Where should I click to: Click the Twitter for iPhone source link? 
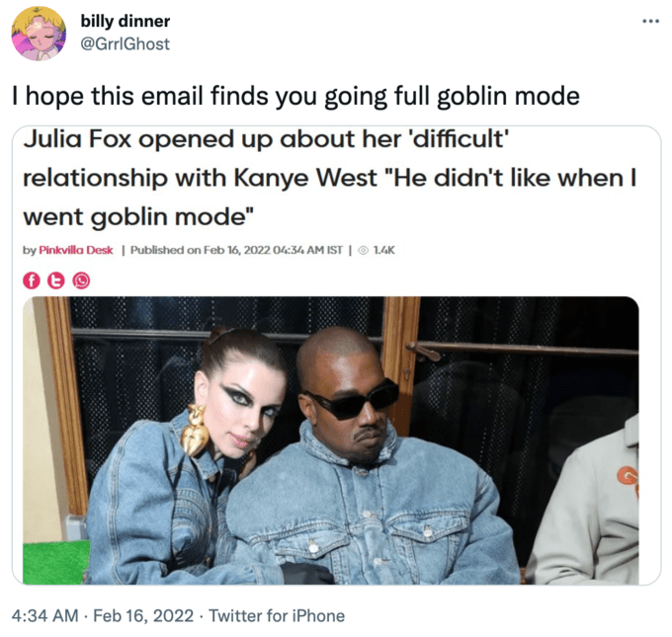coord(277,615)
